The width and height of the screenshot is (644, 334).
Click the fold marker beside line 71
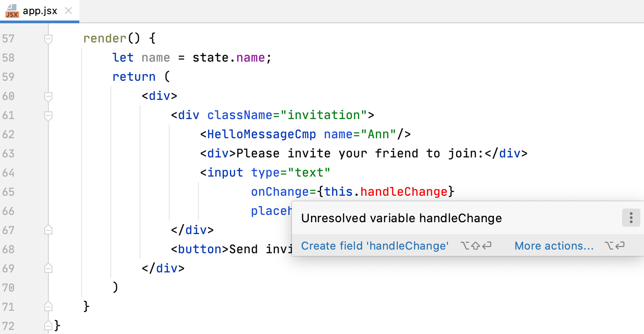coord(48,307)
